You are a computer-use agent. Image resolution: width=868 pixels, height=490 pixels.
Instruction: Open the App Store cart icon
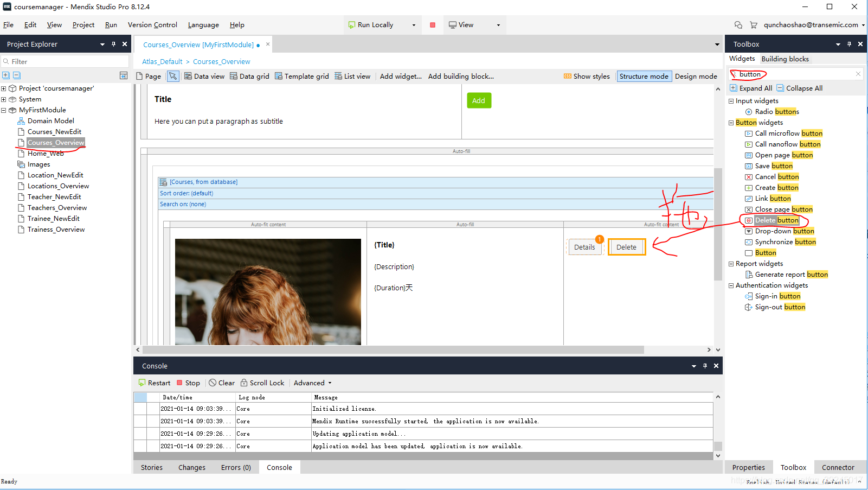(754, 25)
